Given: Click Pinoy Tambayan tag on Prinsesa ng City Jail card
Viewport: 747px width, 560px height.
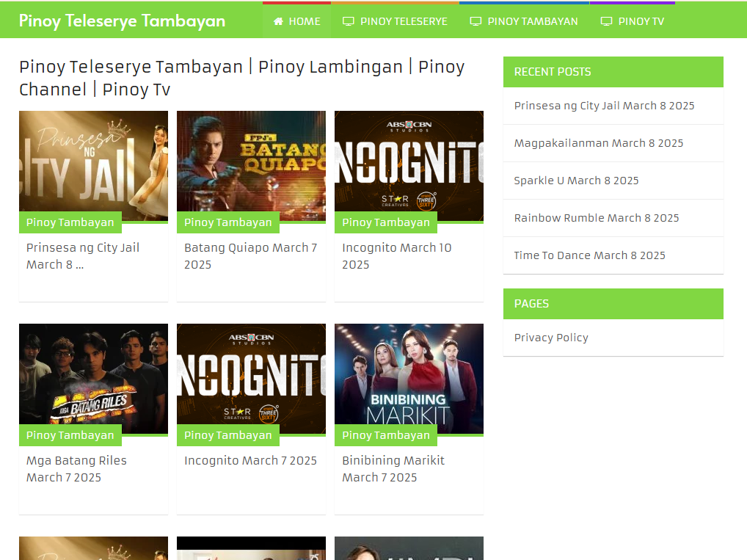Looking at the screenshot, I should point(70,222).
